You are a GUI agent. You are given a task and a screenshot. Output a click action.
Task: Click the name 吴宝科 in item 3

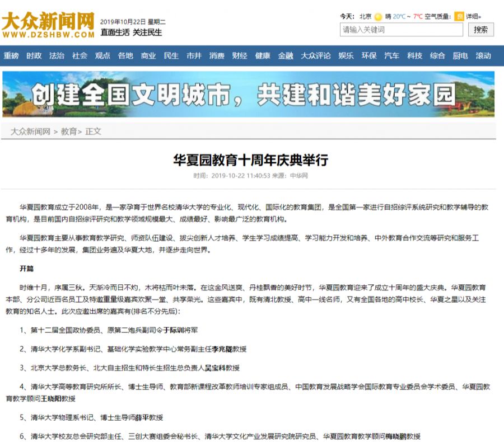[215, 368]
